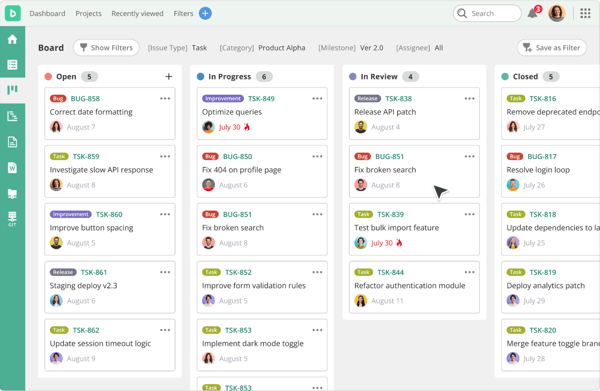Open the issue list icon in sidebar
This screenshot has width=600, height=391.
pos(12,65)
